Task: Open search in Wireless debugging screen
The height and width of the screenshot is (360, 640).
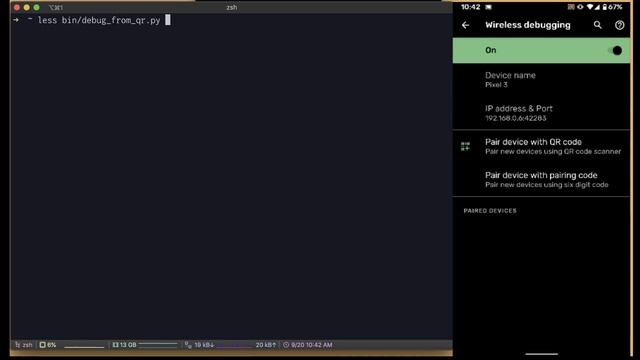Action: click(x=598, y=25)
